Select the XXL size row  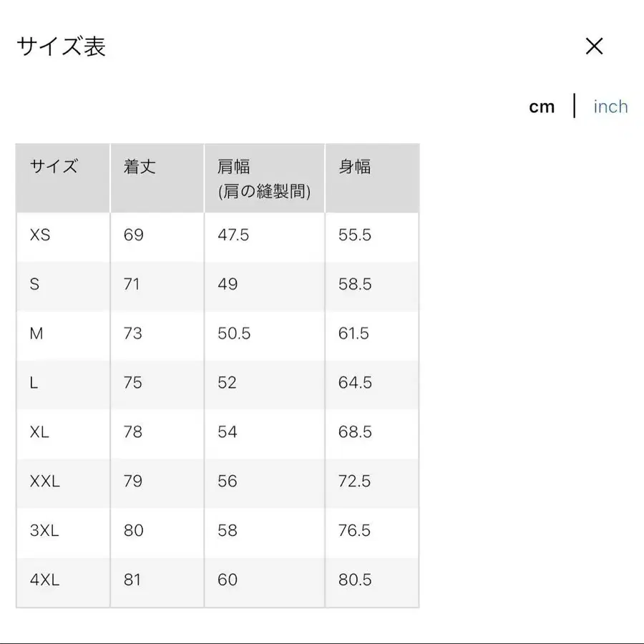[x=44, y=481]
